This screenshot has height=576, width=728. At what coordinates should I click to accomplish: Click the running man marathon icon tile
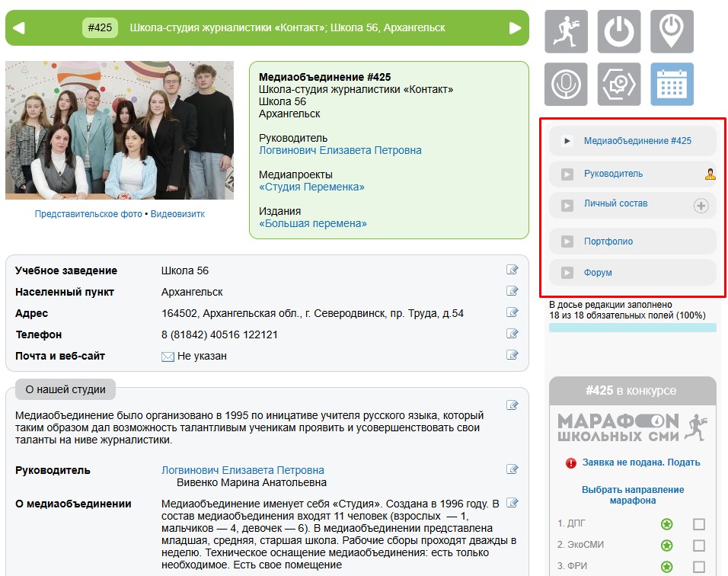click(566, 31)
